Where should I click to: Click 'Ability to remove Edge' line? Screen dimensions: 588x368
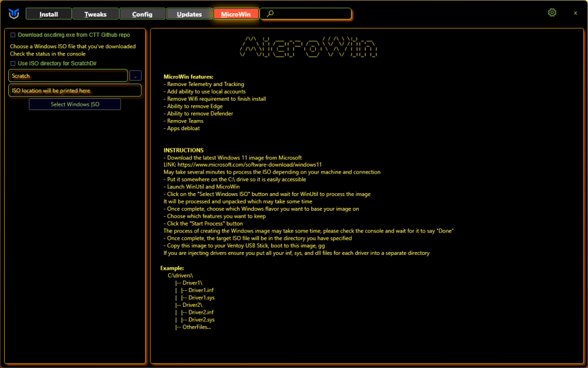(193, 106)
